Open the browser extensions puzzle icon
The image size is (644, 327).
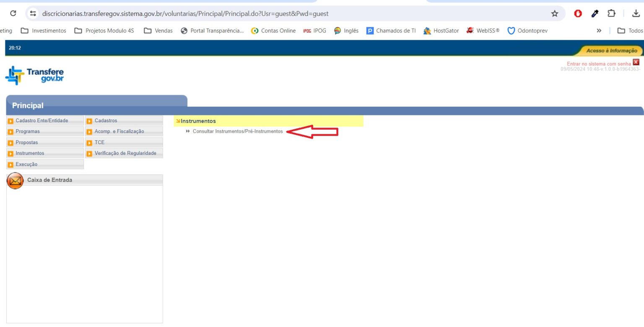(611, 14)
